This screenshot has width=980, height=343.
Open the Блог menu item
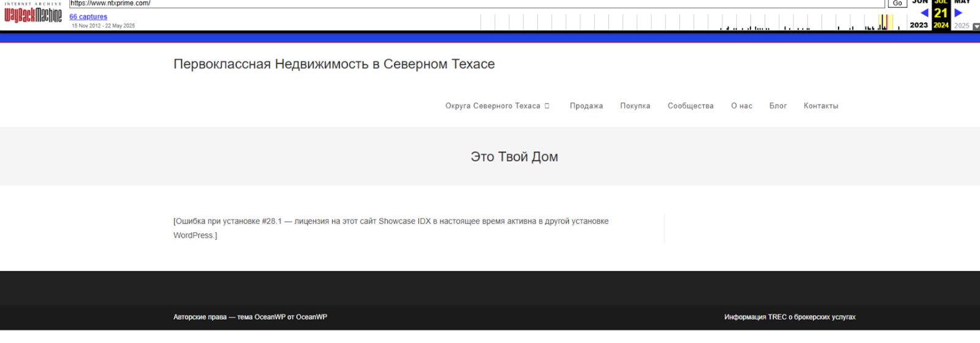coord(778,106)
